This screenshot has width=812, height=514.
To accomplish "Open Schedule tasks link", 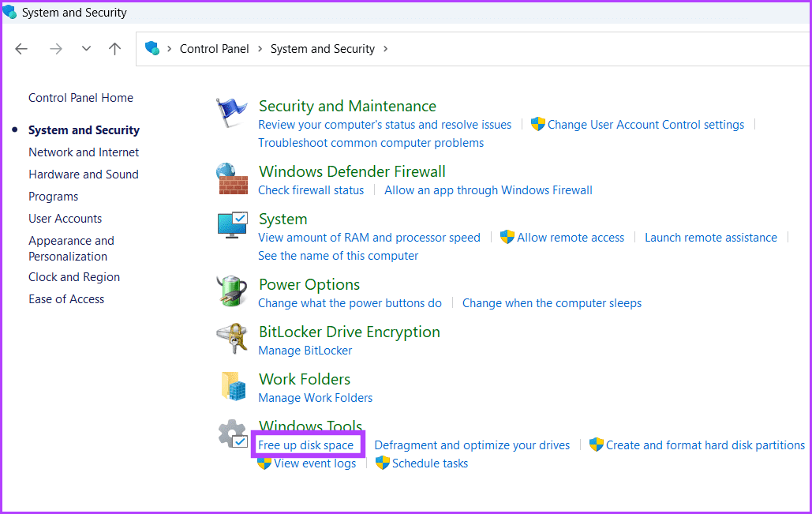I will [x=430, y=463].
